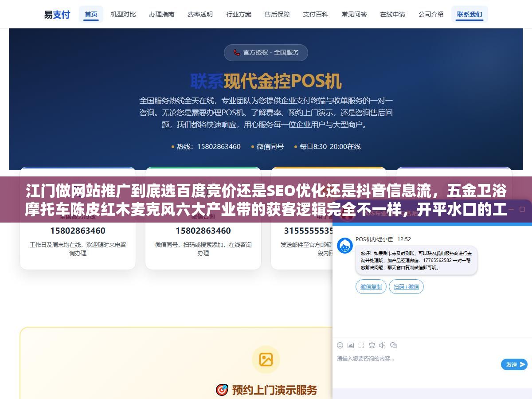Open the emoji picker in chat
Image resolution: width=532 pixels, height=399 pixels.
point(340,345)
